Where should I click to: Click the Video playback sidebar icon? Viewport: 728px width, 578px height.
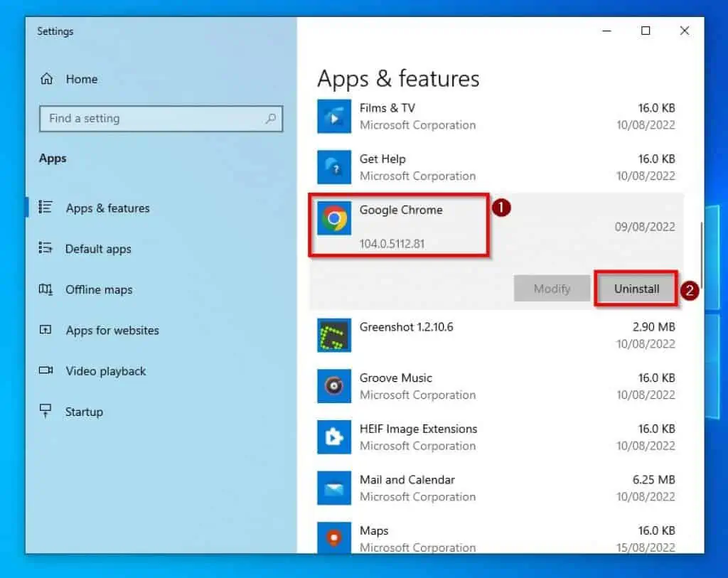pos(45,370)
